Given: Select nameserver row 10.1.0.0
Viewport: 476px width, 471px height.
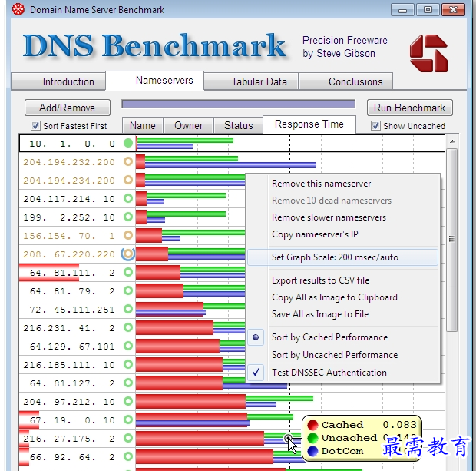Looking at the screenshot, I should pyautogui.click(x=232, y=143).
